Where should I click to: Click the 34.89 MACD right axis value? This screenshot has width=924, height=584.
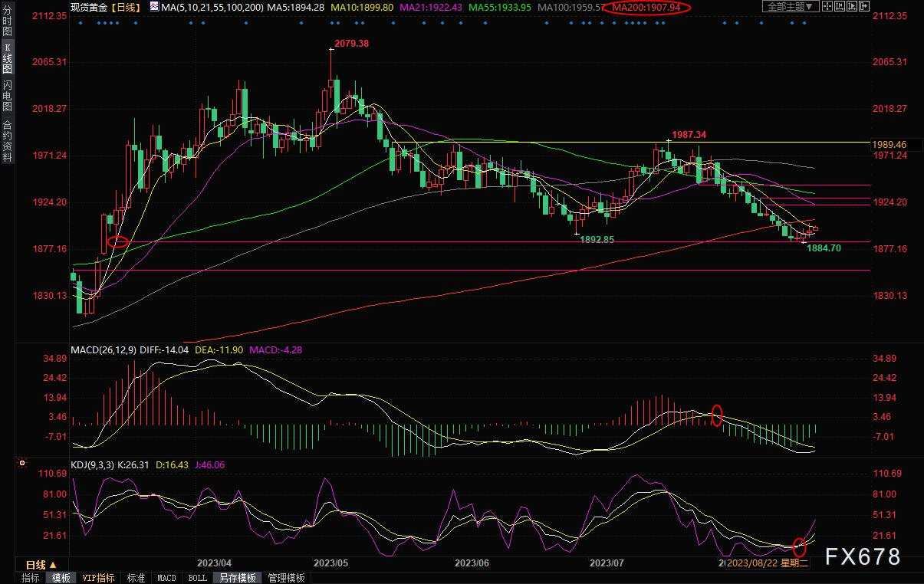pos(885,359)
